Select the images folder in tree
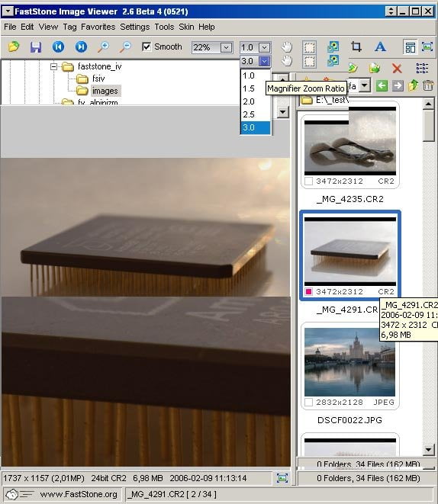 (x=105, y=91)
